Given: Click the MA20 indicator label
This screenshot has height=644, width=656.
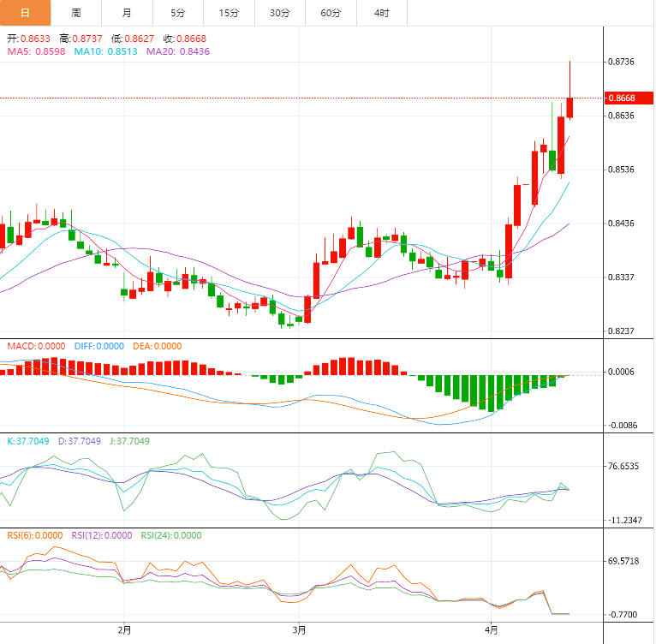Looking at the screenshot, I should (178, 51).
